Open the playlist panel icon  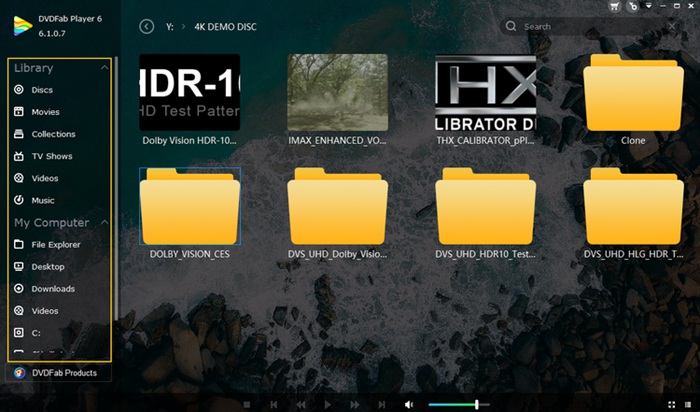pos(688,405)
